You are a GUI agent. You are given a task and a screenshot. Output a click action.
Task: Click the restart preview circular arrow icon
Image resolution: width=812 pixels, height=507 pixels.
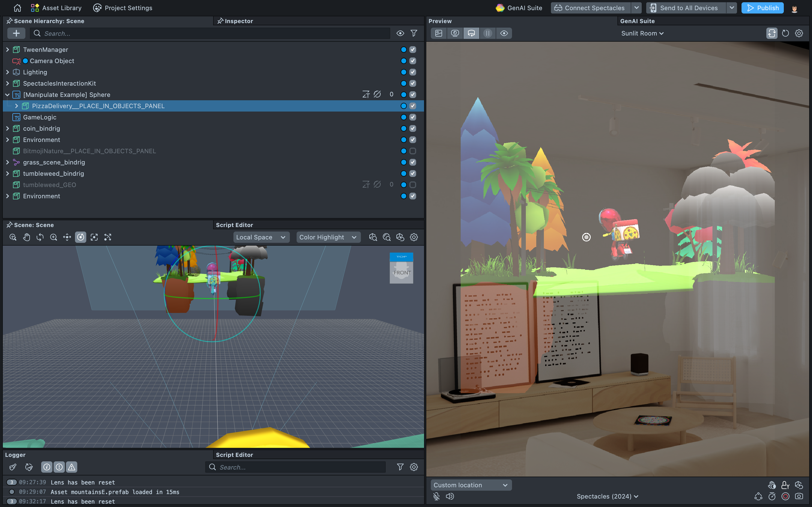coord(785,33)
